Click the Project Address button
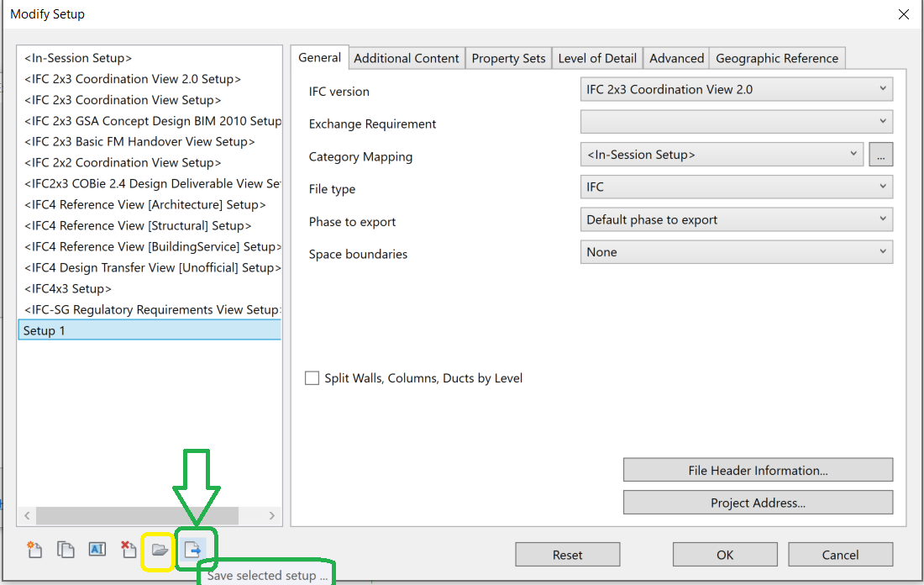 coord(757,502)
